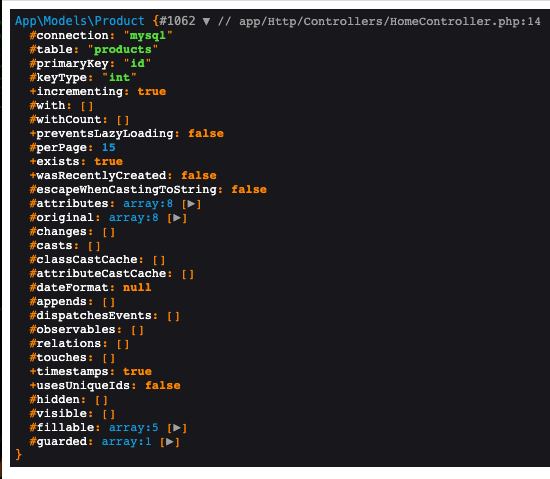Click the #dateFormat null value

point(137,288)
